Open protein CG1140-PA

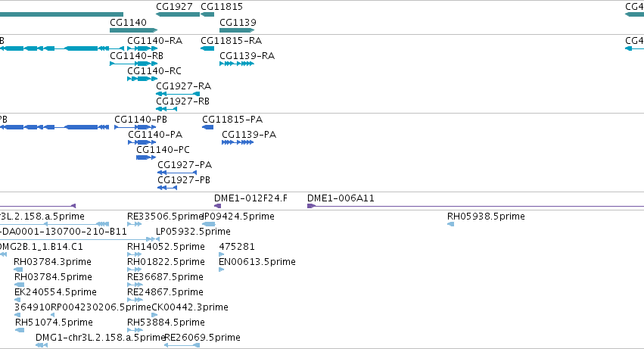point(155,135)
